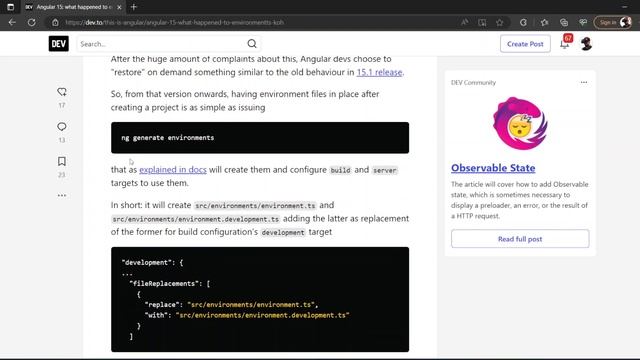Open the article's more options ellipsis in sidebar
Viewport: 640px width, 360px height.
tap(62, 196)
